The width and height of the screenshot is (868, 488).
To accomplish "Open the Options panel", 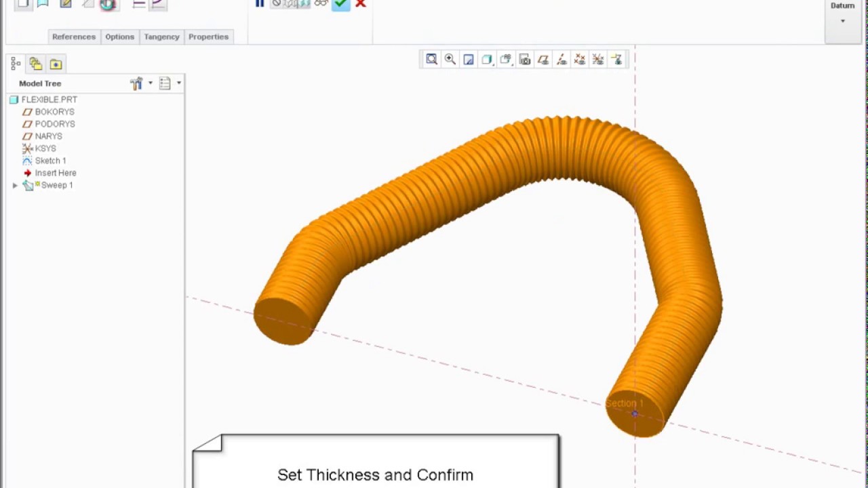I will tap(119, 37).
